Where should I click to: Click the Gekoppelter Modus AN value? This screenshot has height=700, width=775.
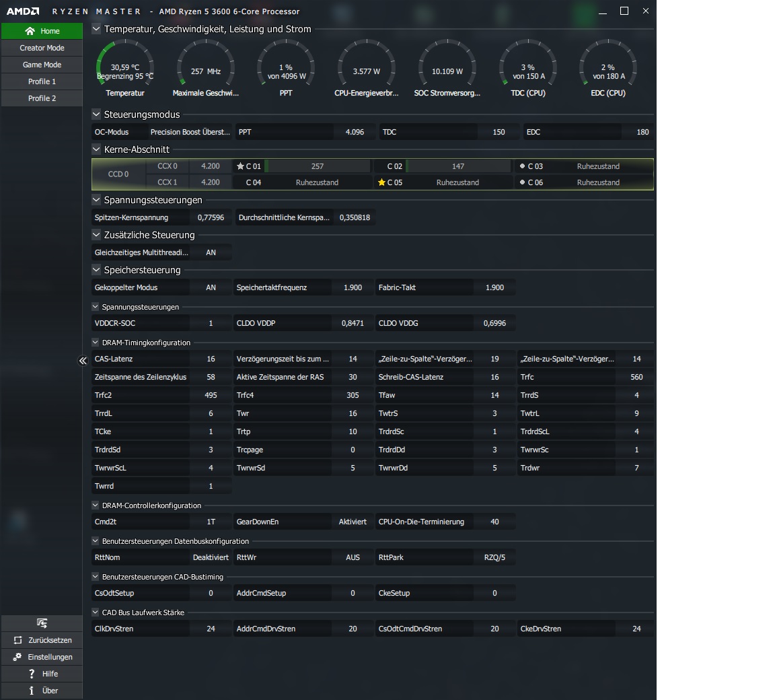click(211, 287)
